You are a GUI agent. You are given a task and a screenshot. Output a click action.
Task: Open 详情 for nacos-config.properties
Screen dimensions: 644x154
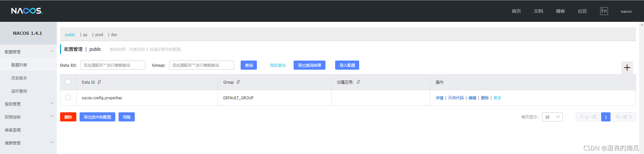point(439,98)
